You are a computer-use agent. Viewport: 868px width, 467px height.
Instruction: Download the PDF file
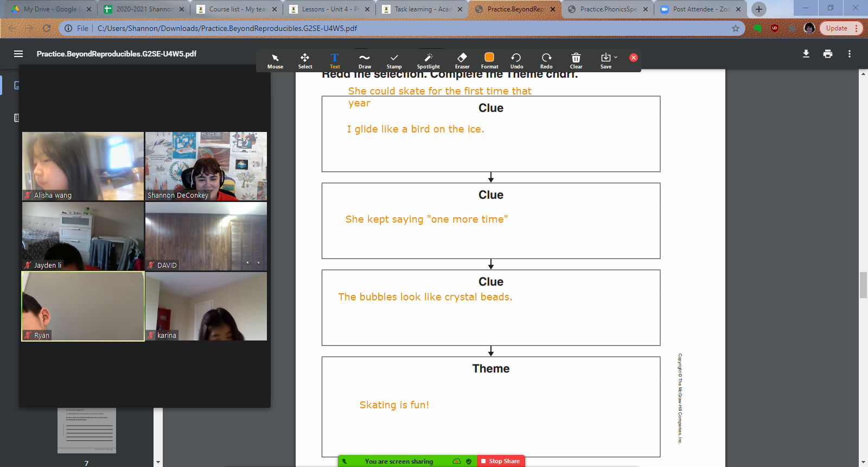pos(806,54)
